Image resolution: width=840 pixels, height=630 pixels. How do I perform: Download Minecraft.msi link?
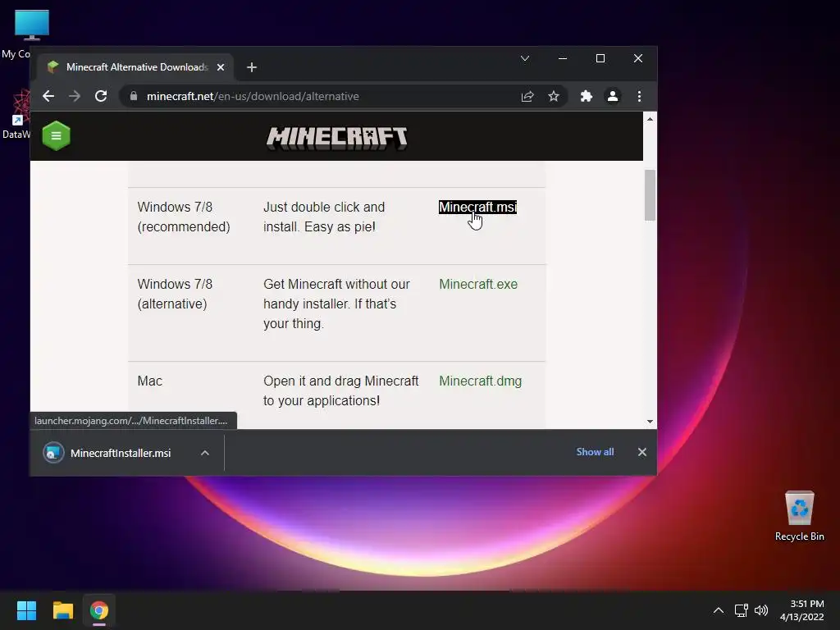click(478, 208)
